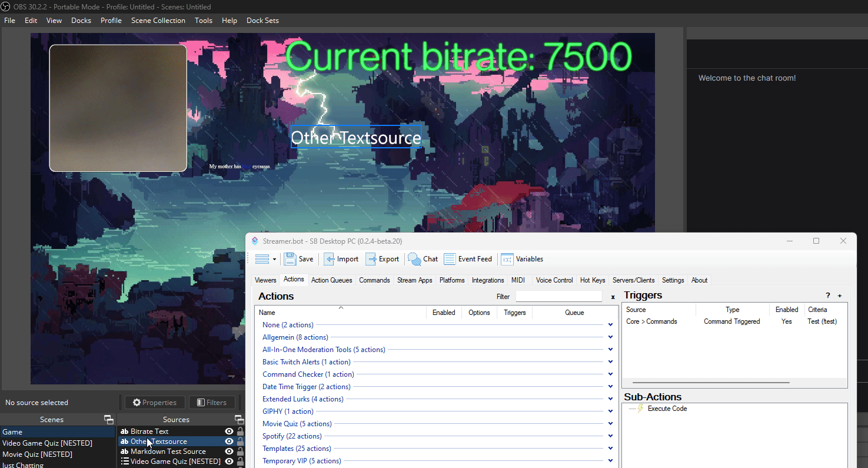Open the Dock Sets menu
Screen dimensions: 868x468
click(262, 21)
